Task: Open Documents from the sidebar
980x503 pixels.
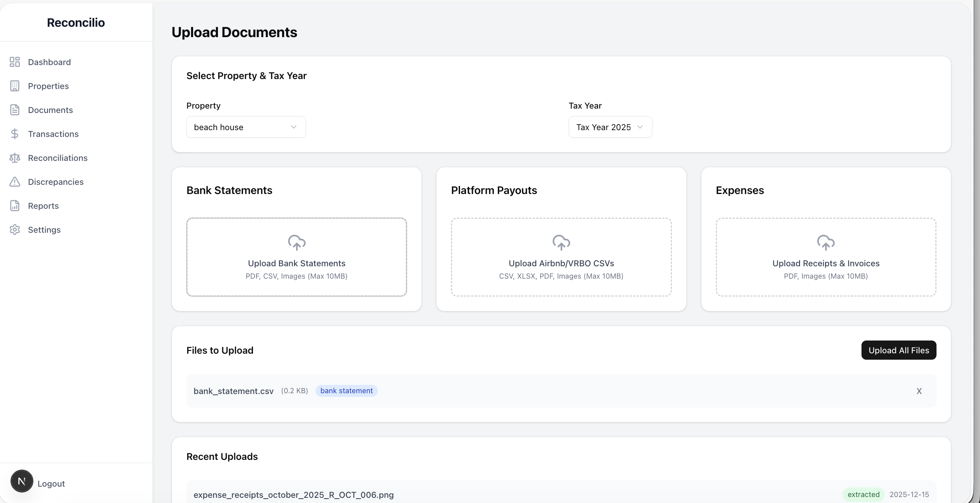Action: pos(50,110)
